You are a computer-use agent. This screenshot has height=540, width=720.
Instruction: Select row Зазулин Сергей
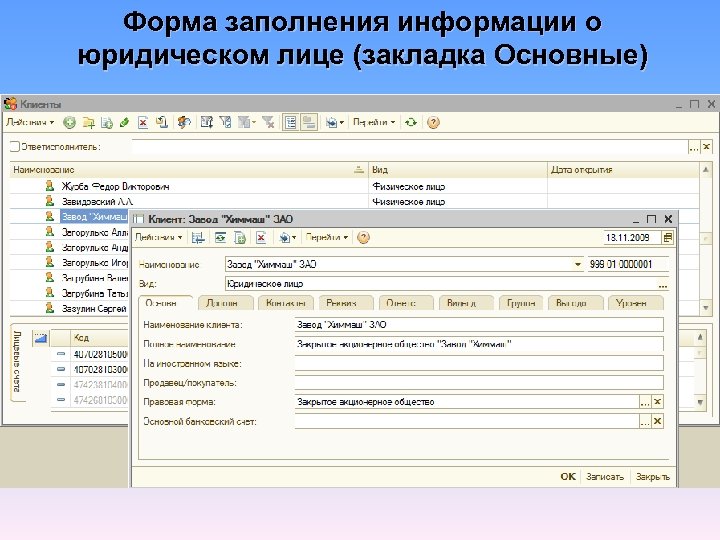[69, 309]
